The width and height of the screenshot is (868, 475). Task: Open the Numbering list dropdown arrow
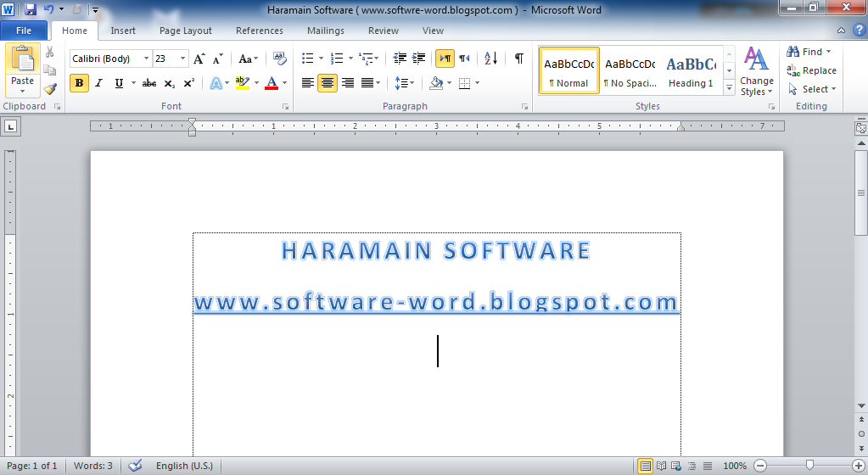pos(350,59)
